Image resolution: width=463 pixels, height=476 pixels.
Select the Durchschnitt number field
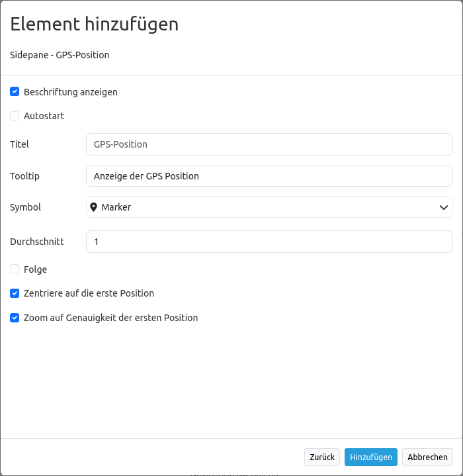tap(269, 242)
